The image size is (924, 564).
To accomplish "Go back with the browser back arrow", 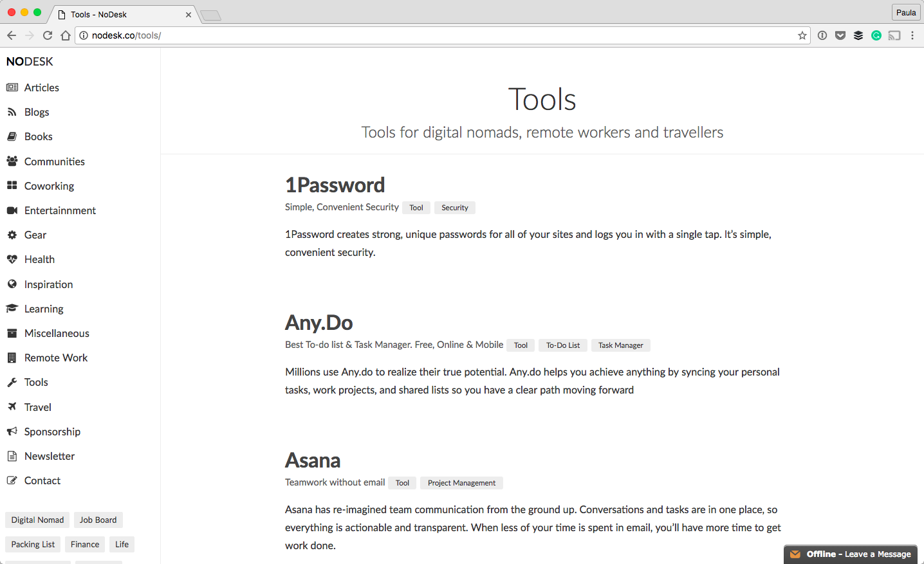I will click(12, 35).
